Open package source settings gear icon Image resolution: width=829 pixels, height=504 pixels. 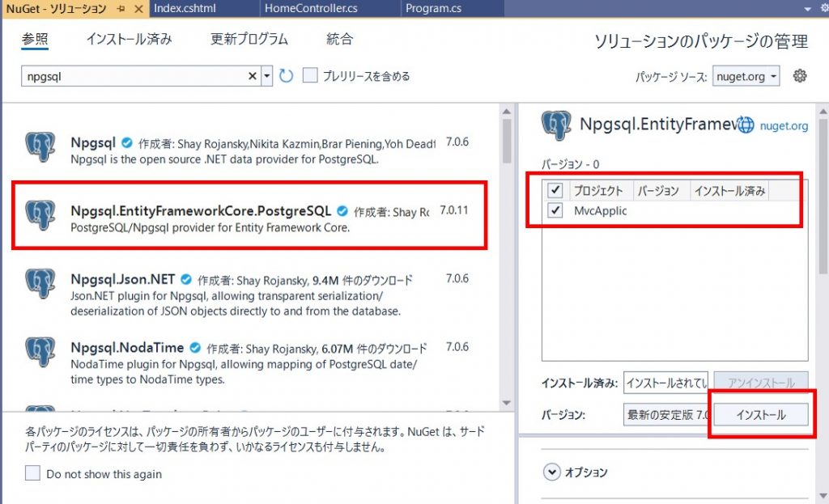point(800,75)
